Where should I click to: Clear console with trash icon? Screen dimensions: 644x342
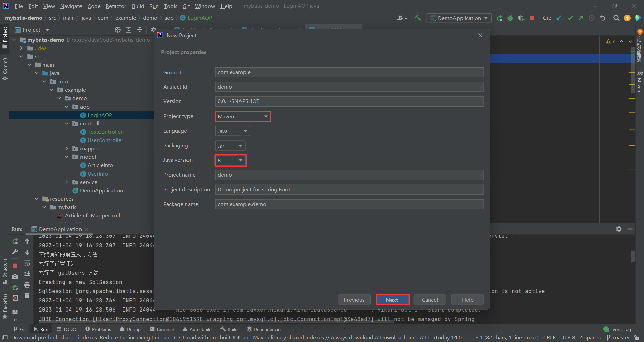(x=27, y=296)
